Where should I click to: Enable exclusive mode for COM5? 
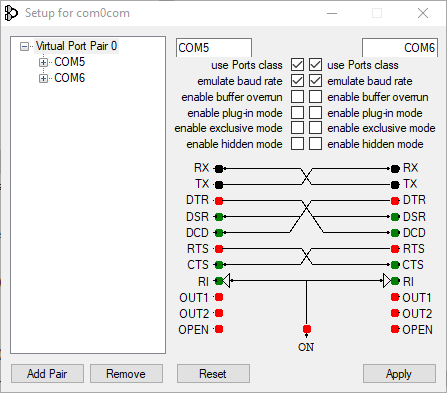coord(297,128)
